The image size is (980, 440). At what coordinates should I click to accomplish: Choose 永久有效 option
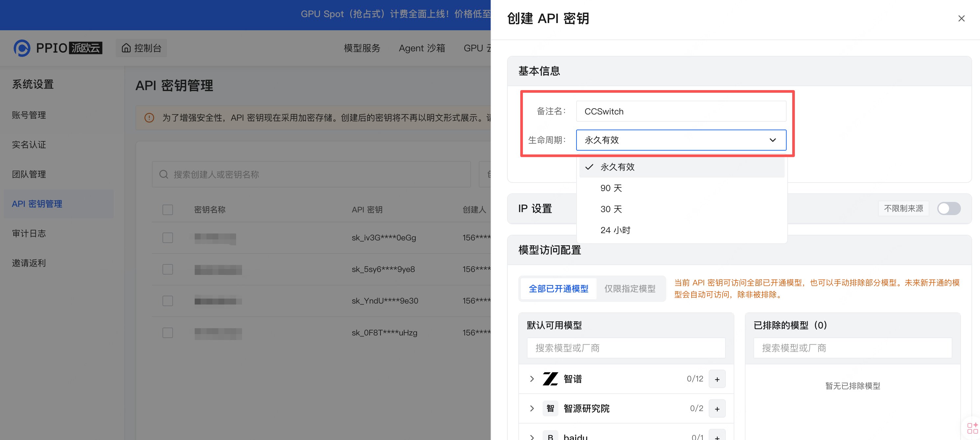(682, 167)
